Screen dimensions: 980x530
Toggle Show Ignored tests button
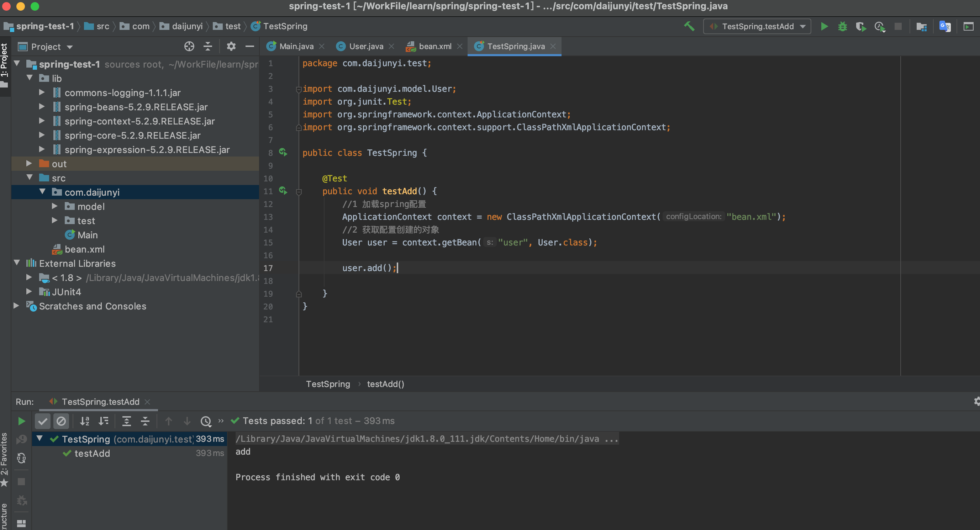[x=61, y=421]
